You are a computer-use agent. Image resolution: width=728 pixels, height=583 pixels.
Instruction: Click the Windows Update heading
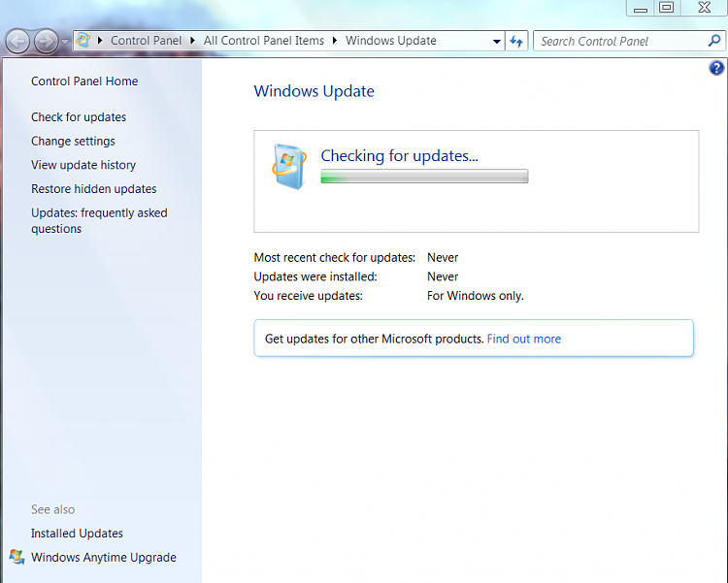314,91
